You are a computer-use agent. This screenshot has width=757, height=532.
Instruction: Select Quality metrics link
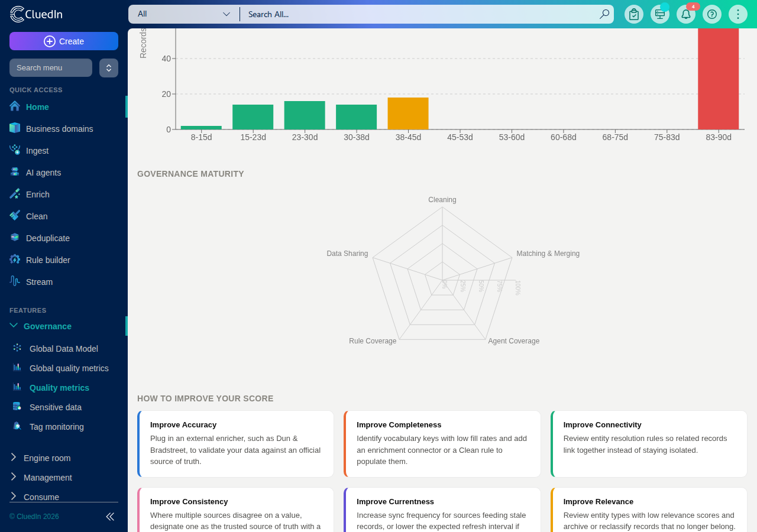tap(59, 388)
